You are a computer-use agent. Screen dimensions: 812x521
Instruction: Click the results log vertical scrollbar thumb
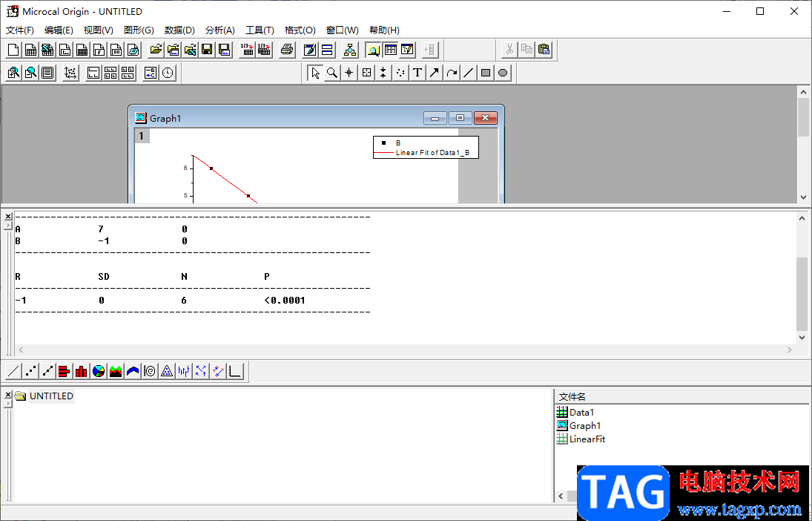click(x=802, y=293)
